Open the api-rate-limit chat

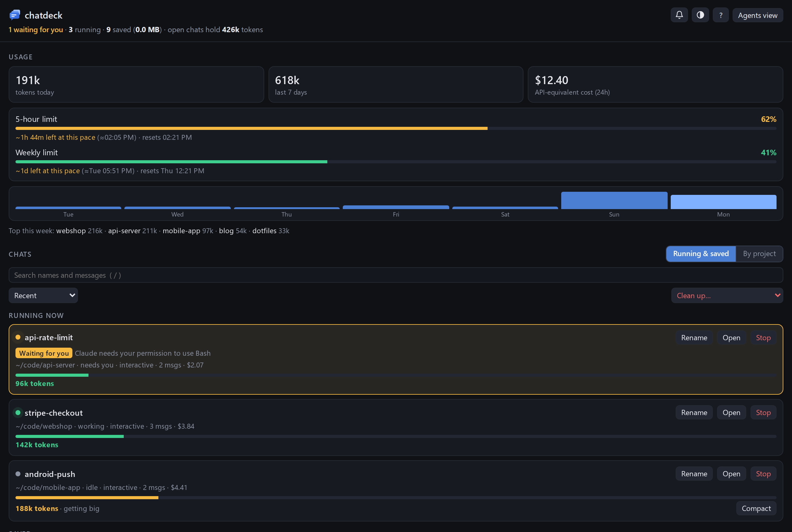731,337
